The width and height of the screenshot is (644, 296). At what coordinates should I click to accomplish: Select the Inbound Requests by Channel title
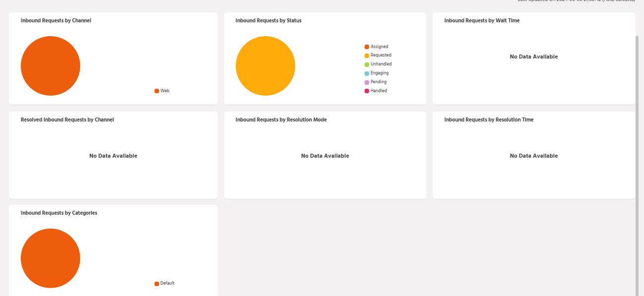[x=56, y=21]
